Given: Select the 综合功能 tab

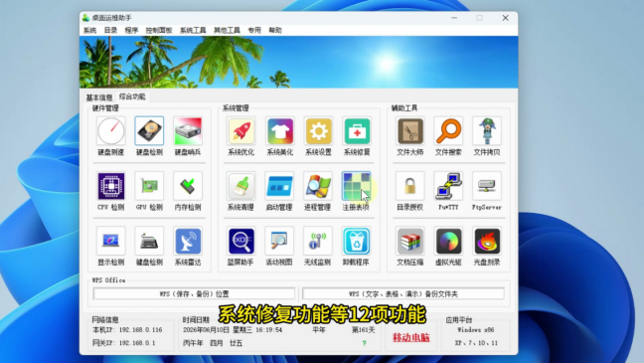Looking at the screenshot, I should point(132,96).
